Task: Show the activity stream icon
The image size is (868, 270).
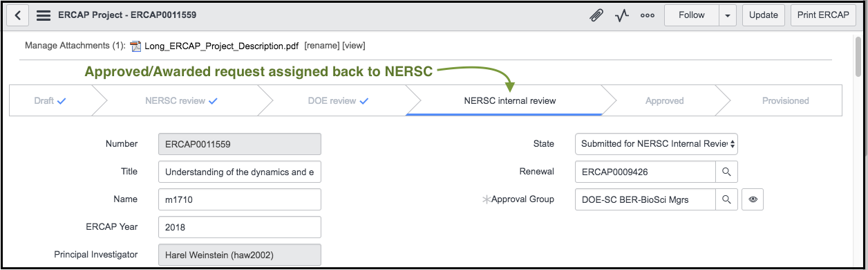Action: [x=622, y=15]
